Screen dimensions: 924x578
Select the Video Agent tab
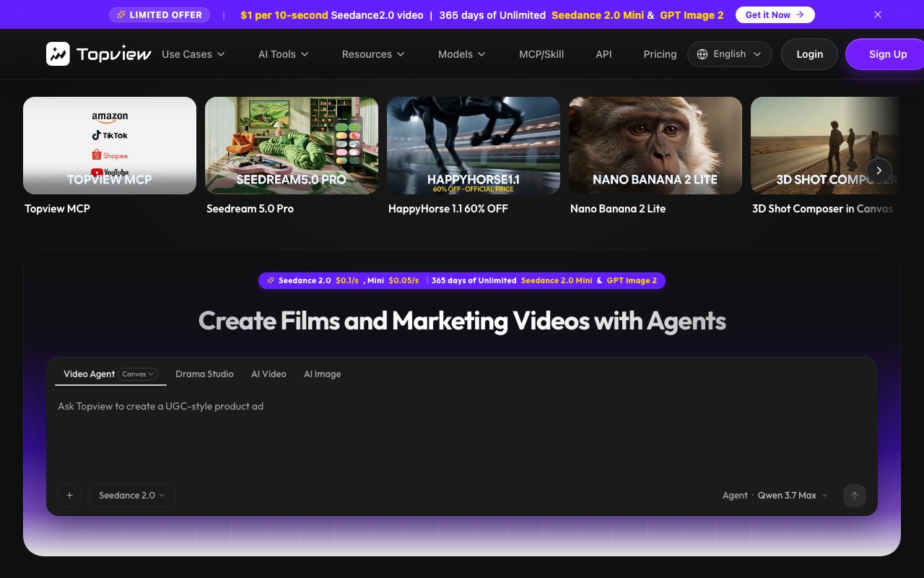(x=89, y=374)
